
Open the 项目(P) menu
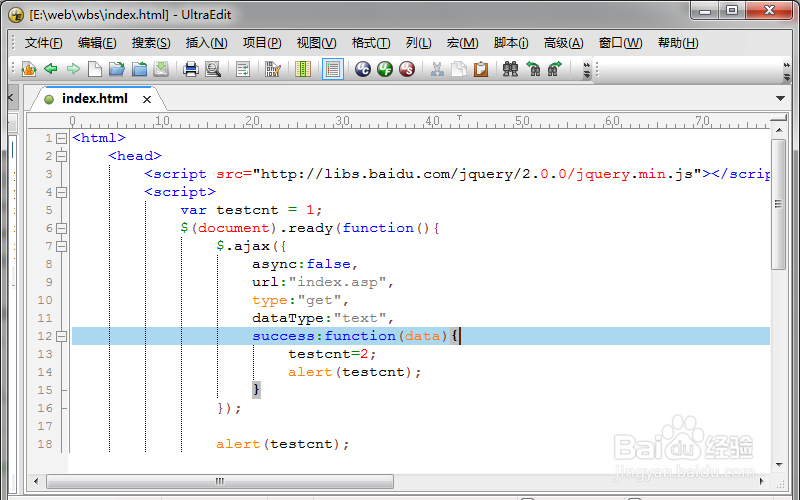click(262, 43)
